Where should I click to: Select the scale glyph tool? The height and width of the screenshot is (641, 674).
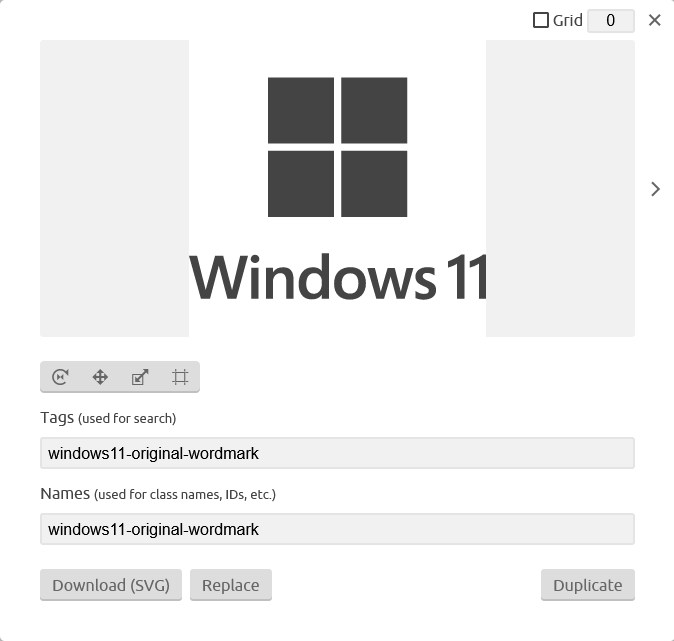tap(140, 377)
